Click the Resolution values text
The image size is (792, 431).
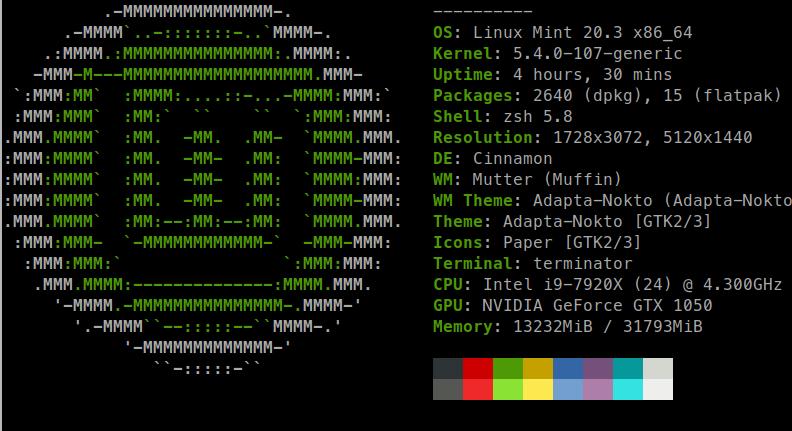pyautogui.click(x=653, y=137)
